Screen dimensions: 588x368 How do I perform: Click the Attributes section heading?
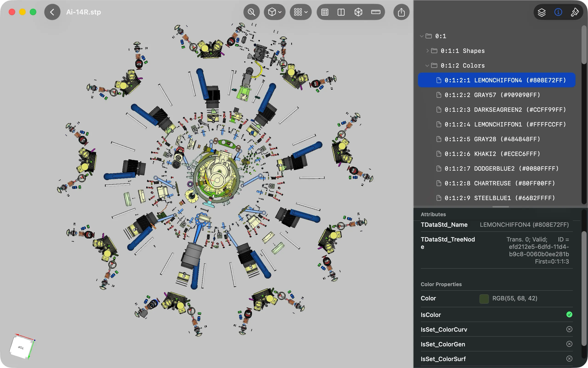click(x=433, y=214)
